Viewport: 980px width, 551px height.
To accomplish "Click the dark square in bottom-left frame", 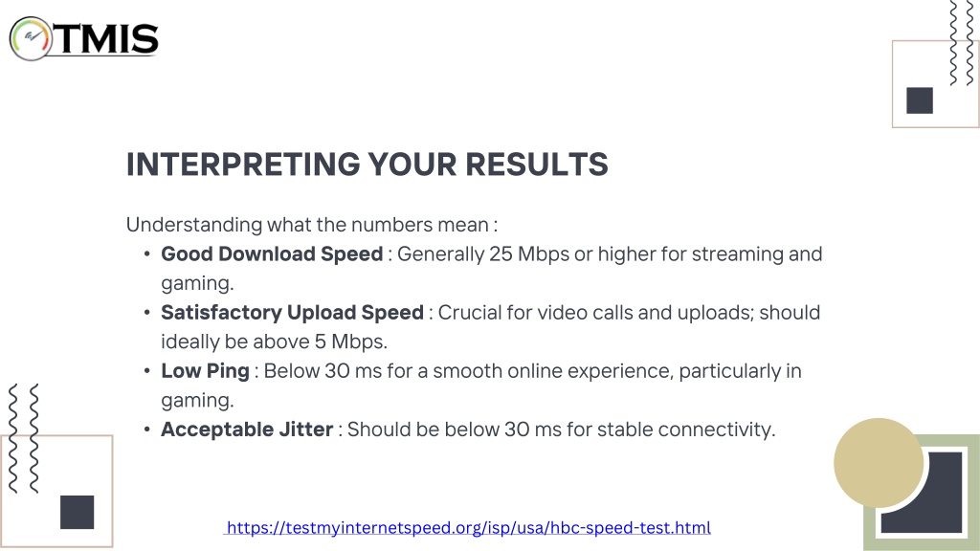I will (x=77, y=513).
